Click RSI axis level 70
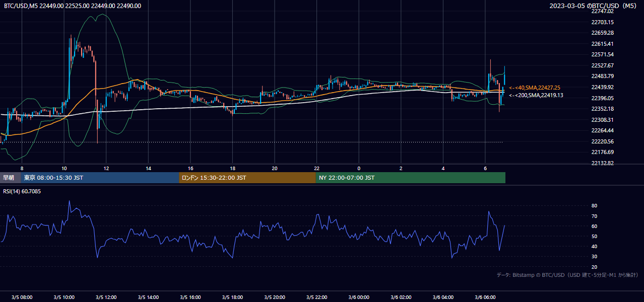This screenshot has width=644, height=302. click(594, 216)
